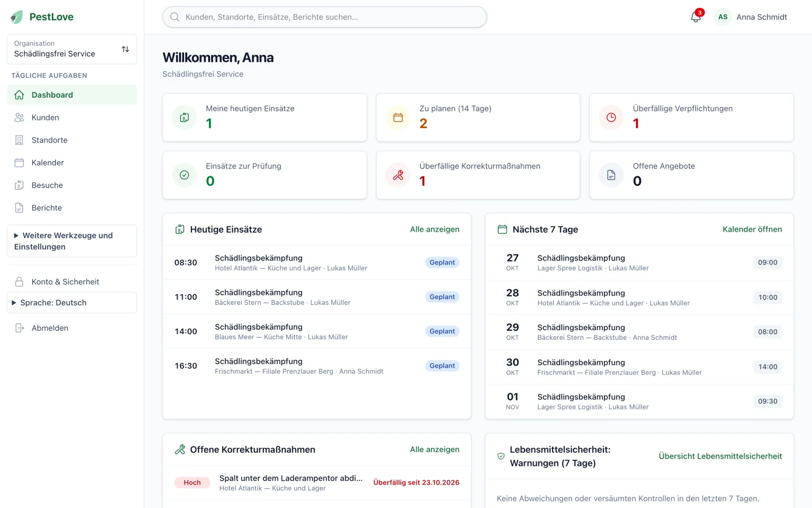Click the Heutige Einsätze header icon

pyautogui.click(x=180, y=230)
